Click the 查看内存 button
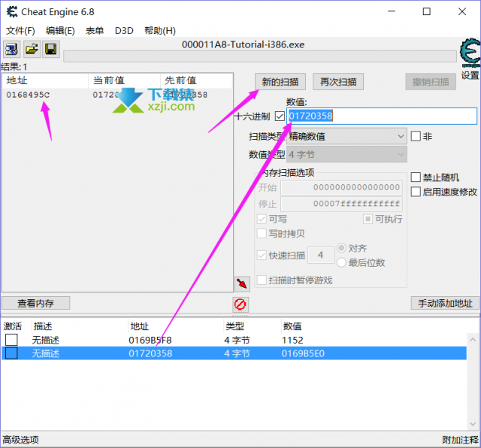Viewport: 481px width, 448px height. coord(35,303)
